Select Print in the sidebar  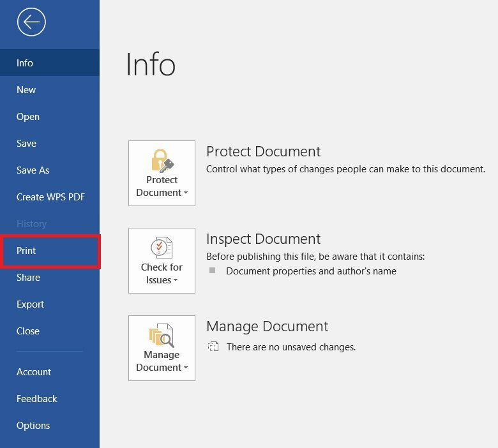(x=26, y=251)
